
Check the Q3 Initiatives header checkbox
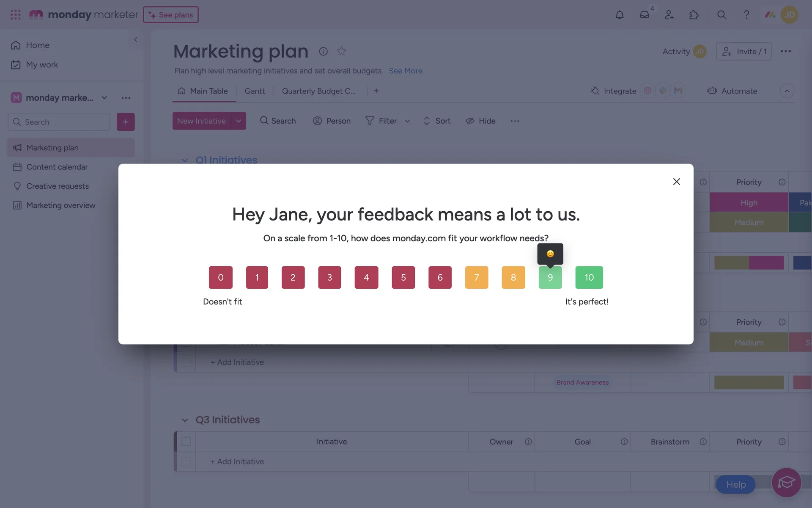tap(186, 442)
